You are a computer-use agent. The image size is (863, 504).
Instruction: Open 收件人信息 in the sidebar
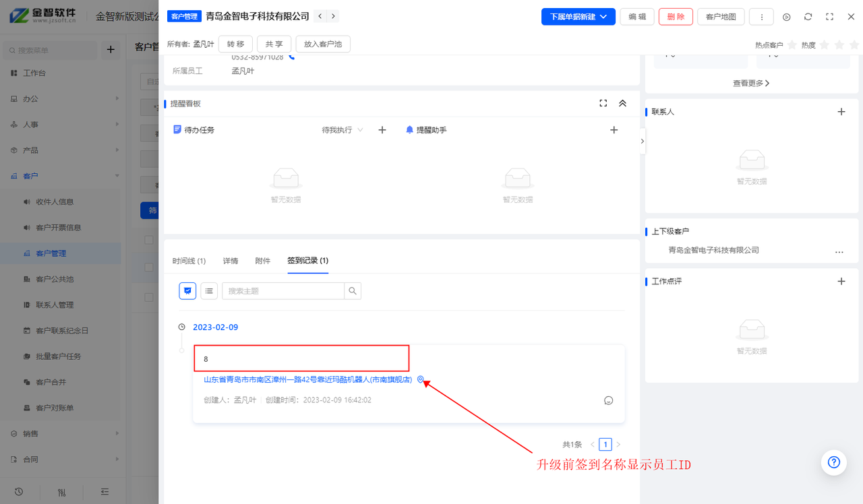tap(55, 202)
